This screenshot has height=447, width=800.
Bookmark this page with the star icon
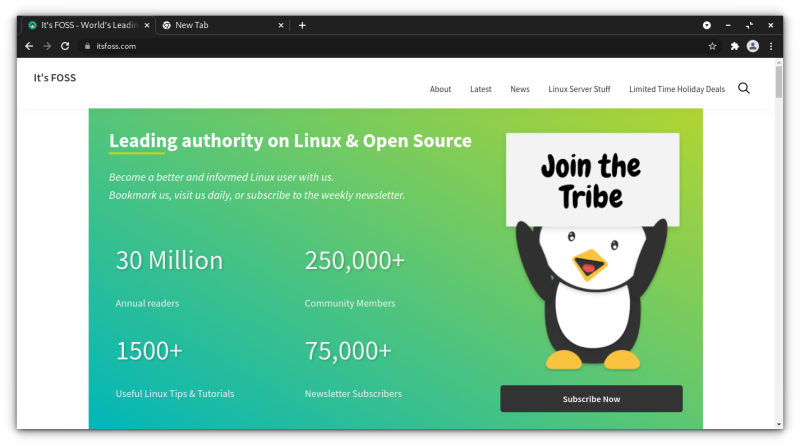click(x=712, y=46)
